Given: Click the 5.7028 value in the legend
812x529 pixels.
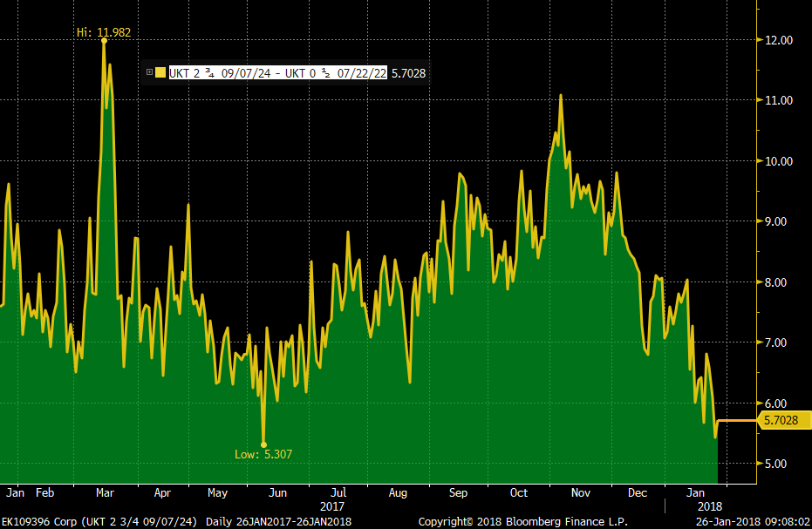Looking at the screenshot, I should pyautogui.click(x=408, y=73).
